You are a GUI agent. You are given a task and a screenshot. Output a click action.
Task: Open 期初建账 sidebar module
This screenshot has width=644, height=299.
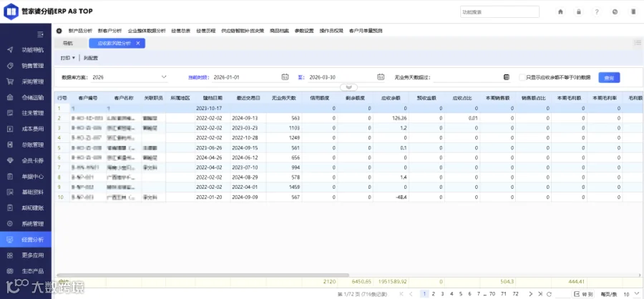point(26,208)
